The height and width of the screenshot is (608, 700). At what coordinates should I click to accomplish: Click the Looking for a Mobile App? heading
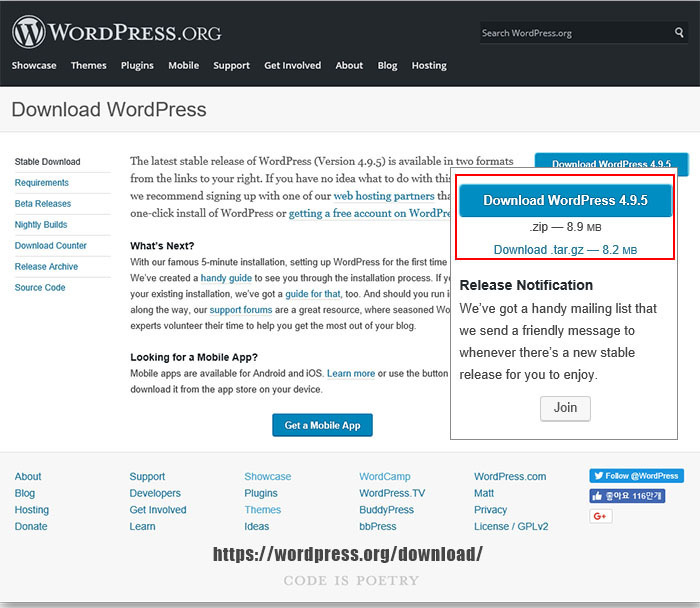tap(194, 357)
